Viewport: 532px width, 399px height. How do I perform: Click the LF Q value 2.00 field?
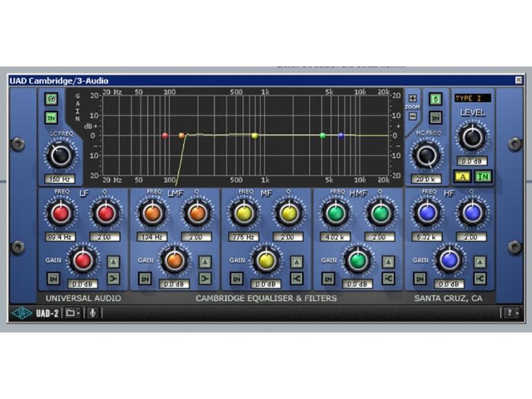tap(105, 237)
